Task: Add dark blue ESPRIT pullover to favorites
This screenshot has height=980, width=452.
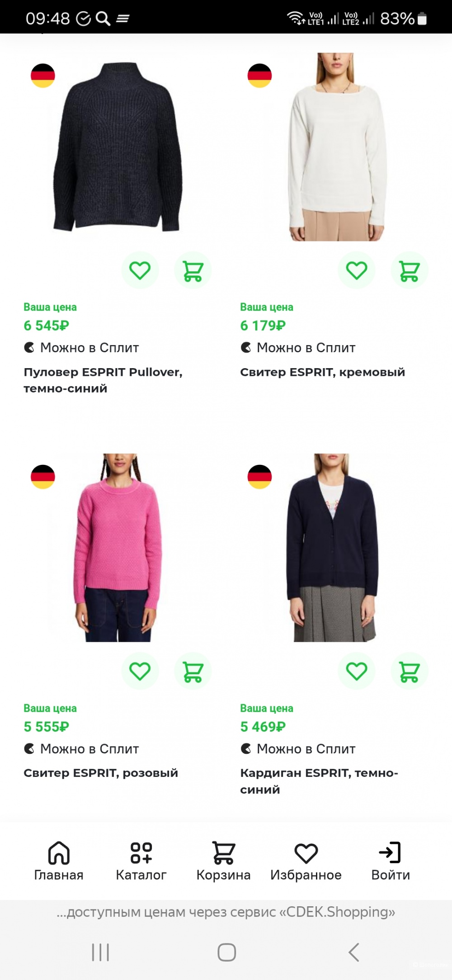Action: [x=140, y=270]
